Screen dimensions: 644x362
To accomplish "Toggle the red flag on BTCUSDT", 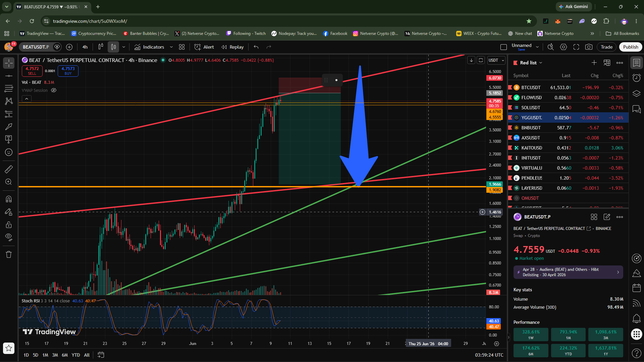I will tap(511, 87).
